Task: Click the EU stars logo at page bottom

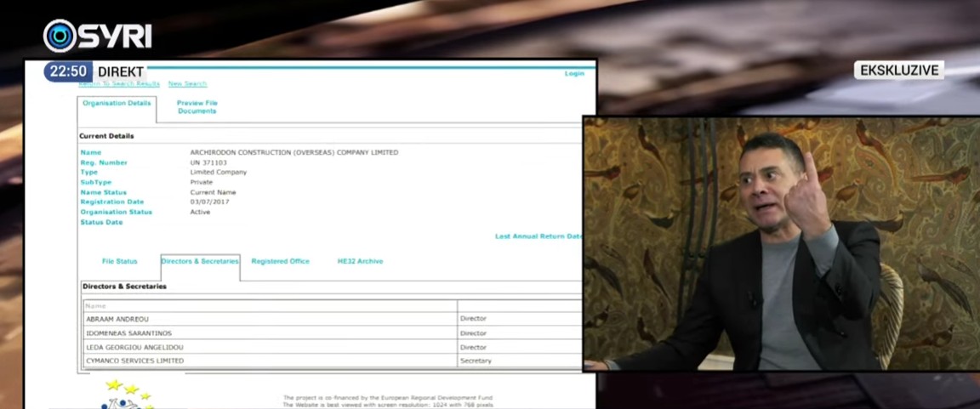Action: [128, 394]
